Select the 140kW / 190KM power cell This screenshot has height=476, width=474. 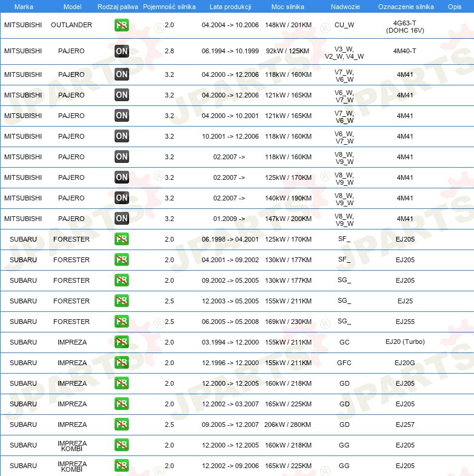click(x=288, y=198)
